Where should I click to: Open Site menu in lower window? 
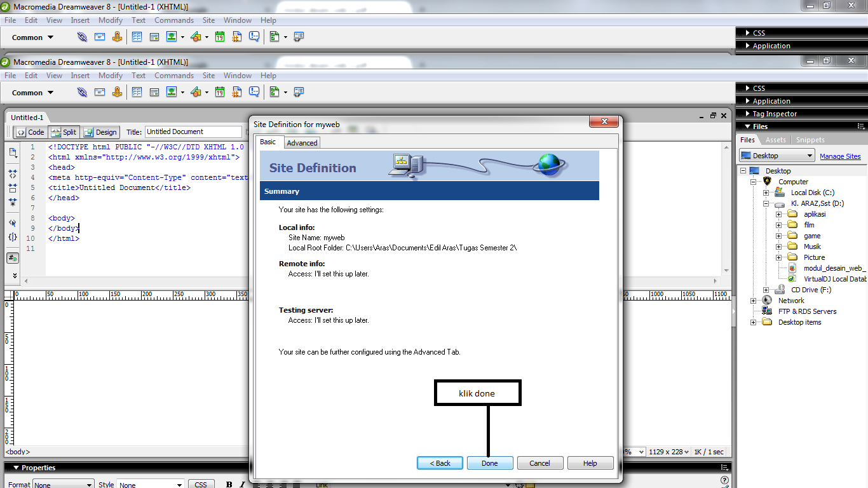[x=208, y=75]
